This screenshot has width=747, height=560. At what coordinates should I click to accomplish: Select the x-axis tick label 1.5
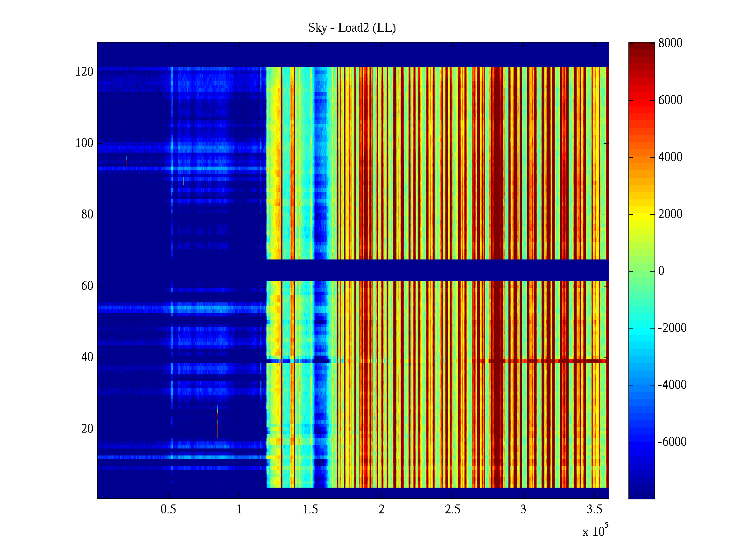click(x=310, y=510)
